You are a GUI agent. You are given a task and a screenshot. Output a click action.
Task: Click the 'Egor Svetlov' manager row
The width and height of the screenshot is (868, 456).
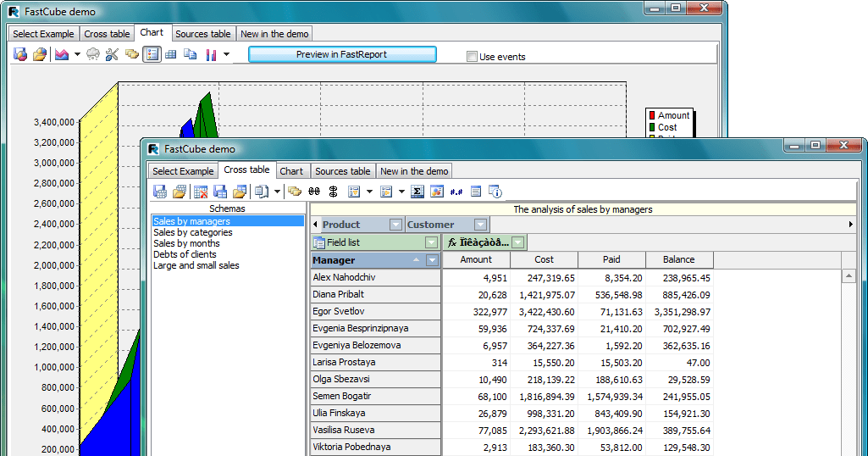375,311
